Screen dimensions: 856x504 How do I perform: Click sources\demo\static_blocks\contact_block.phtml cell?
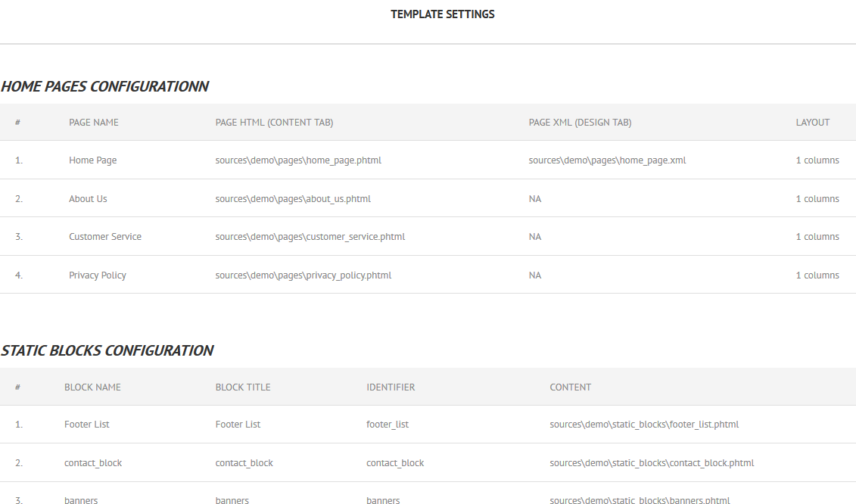coord(652,463)
